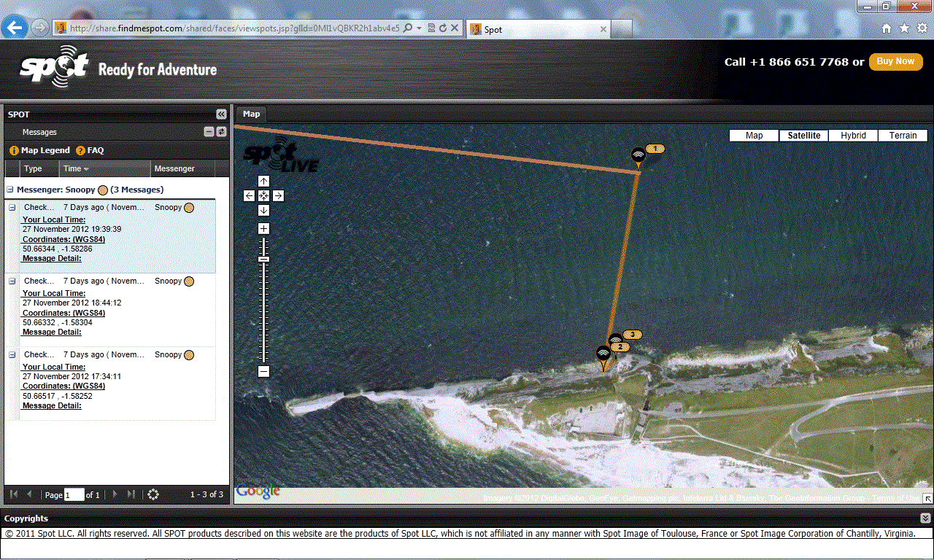Image resolution: width=934 pixels, height=560 pixels.
Task: Click the zoom level slider handle
Action: pyautogui.click(x=263, y=259)
